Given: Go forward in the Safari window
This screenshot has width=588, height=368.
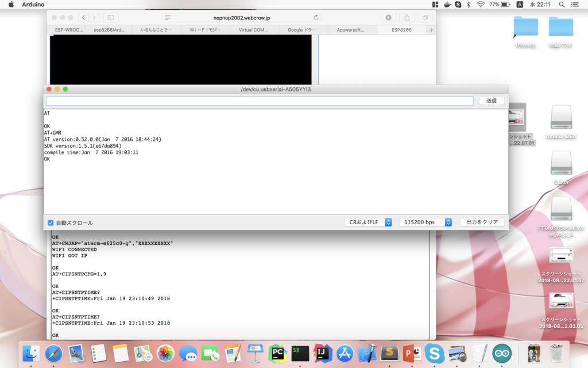Looking at the screenshot, I should [94, 18].
